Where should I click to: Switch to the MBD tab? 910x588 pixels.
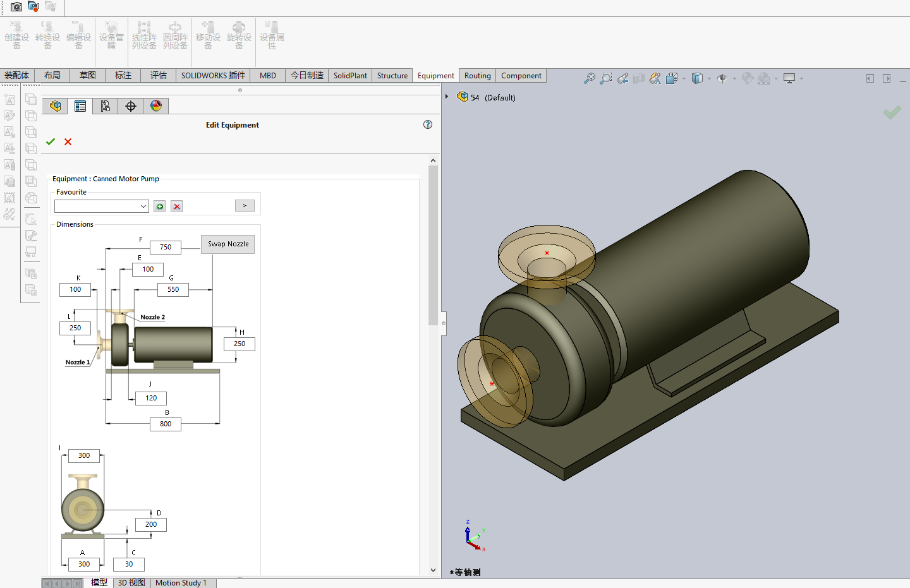[268, 75]
